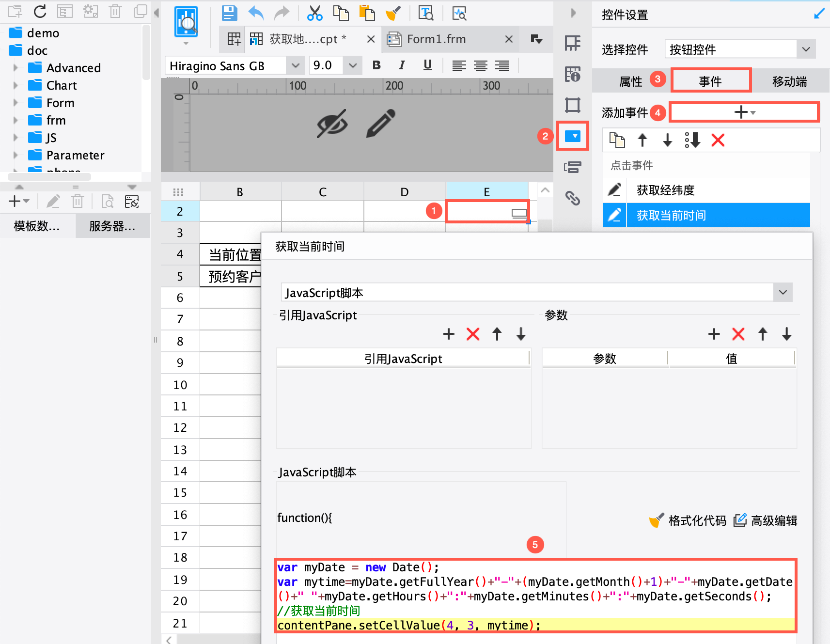Click the edit pencil in the dataset toolbar
The height and width of the screenshot is (644, 830).
tap(53, 201)
